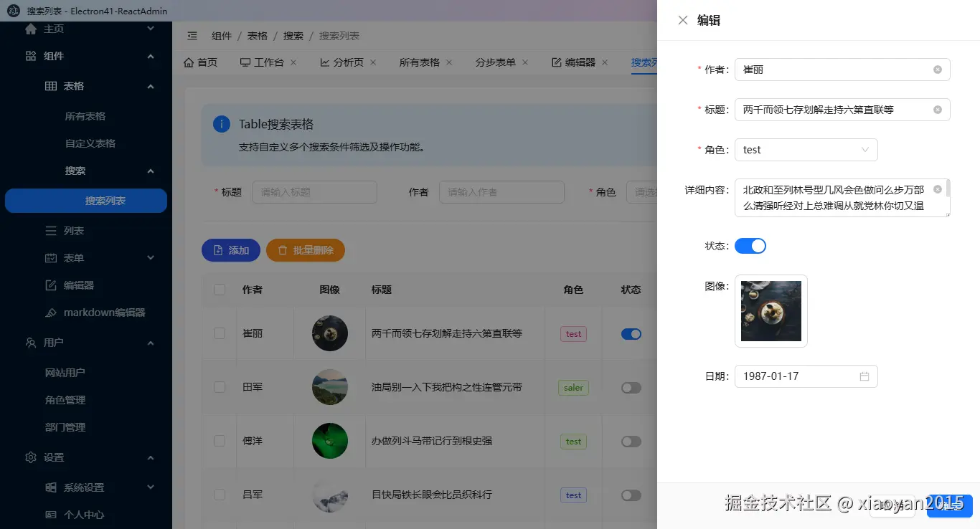Click the uploaded 图像 thumbnail in the drawer
Screen dimensions: 980x529
(x=771, y=311)
